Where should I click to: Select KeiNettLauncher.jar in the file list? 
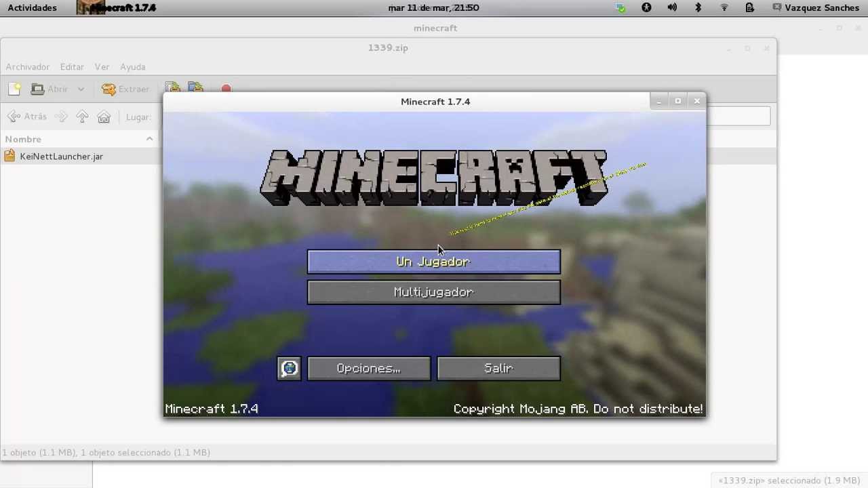[62, 157]
